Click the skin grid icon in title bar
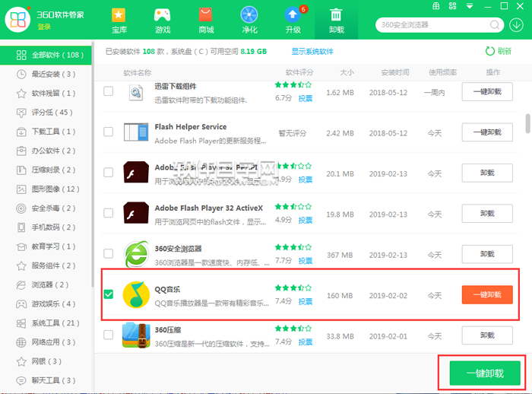The image size is (532, 394). [x=436, y=6]
